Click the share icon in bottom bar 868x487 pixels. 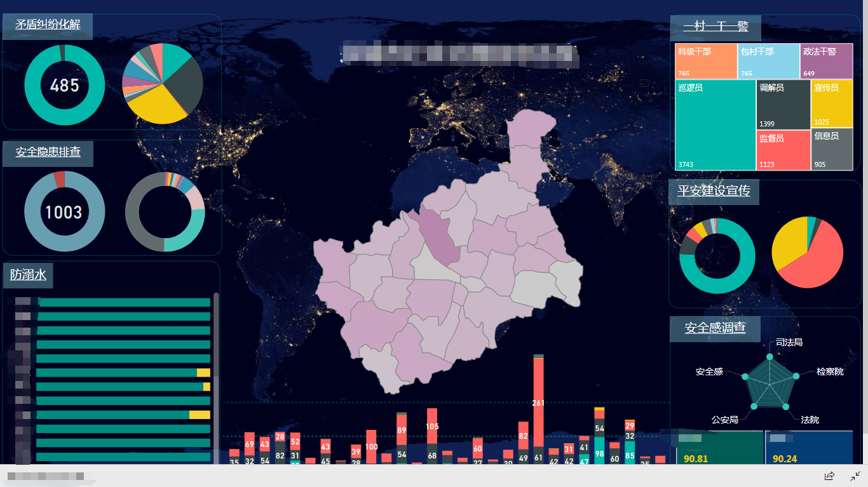829,476
